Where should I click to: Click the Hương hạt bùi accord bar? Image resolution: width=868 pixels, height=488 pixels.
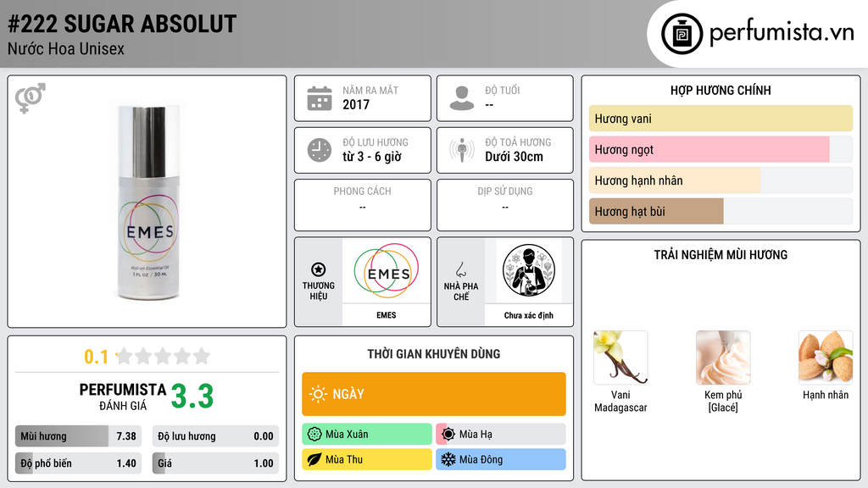[721, 211]
